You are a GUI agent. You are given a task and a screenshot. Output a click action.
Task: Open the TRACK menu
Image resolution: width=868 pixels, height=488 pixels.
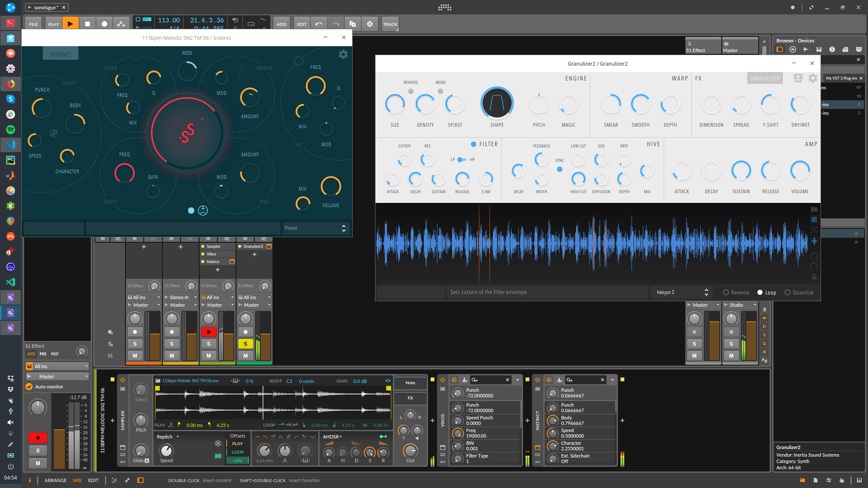point(390,24)
